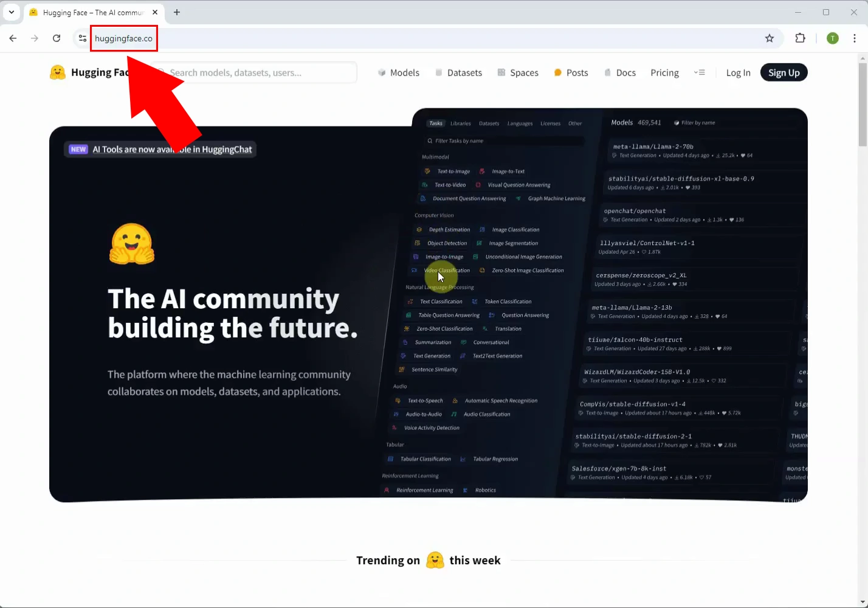868x608 pixels.
Task: Select the Text-to-Video task
Action: [444, 185]
